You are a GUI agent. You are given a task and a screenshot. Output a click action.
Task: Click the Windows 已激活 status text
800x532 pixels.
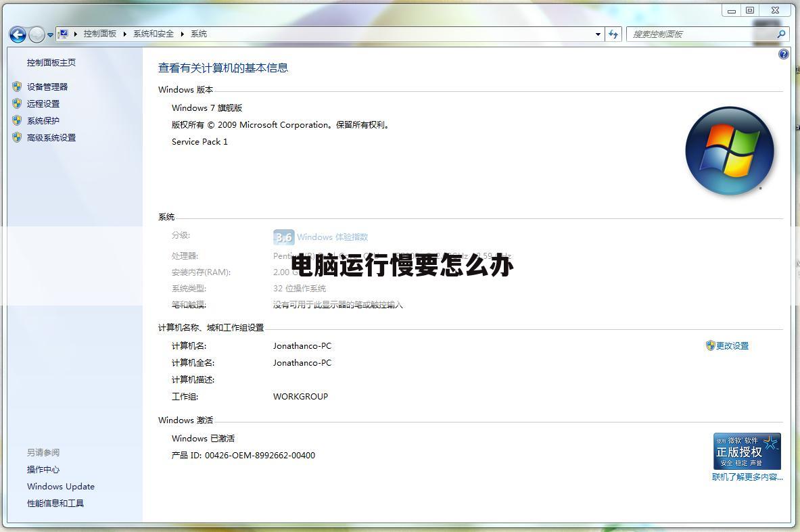coord(203,438)
